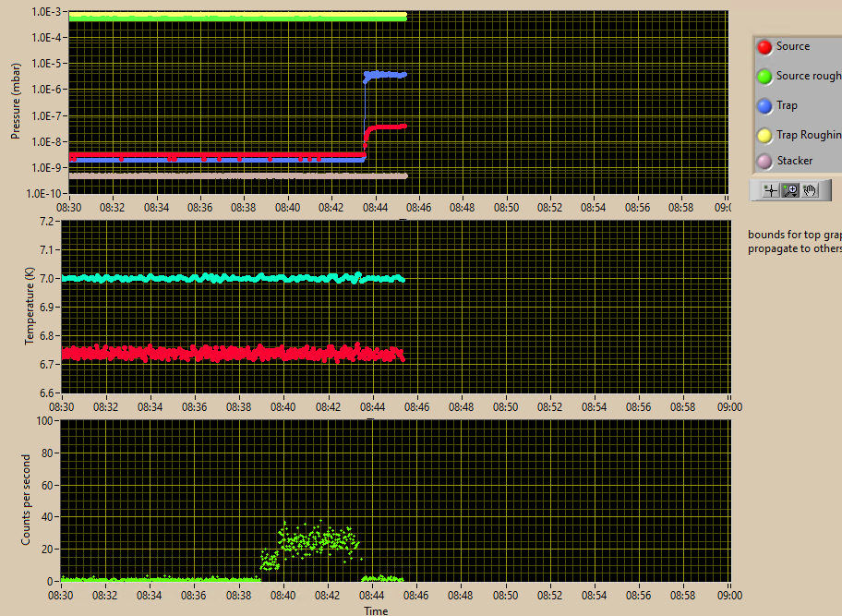Screen dimensions: 842x616
Task: Click 6.6 temperature axis minimum
Action: tap(45, 393)
